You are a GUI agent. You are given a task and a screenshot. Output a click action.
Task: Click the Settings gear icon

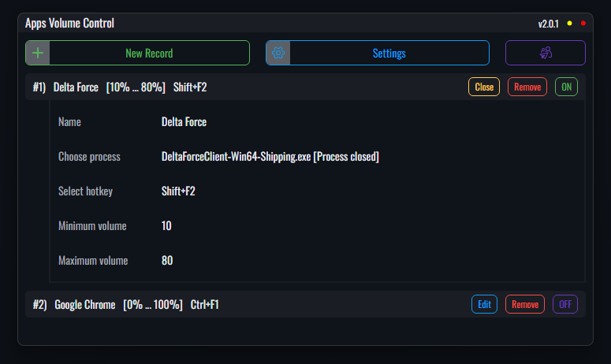tap(278, 53)
